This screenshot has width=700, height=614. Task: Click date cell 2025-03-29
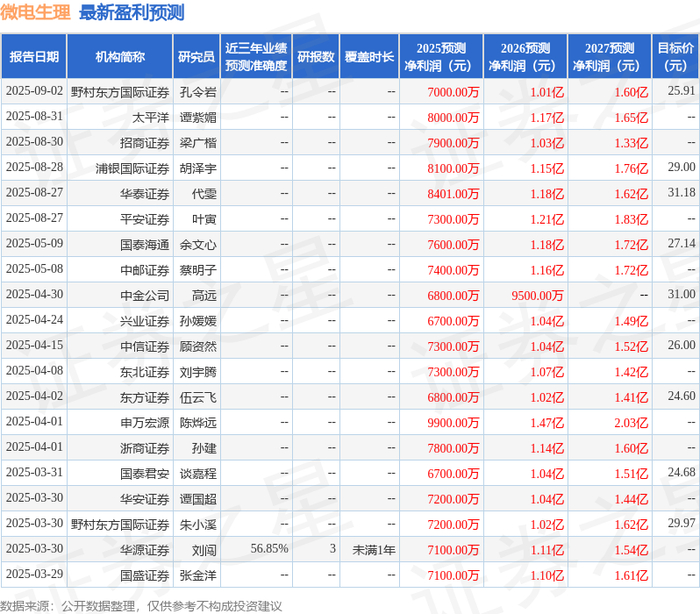coord(34,575)
